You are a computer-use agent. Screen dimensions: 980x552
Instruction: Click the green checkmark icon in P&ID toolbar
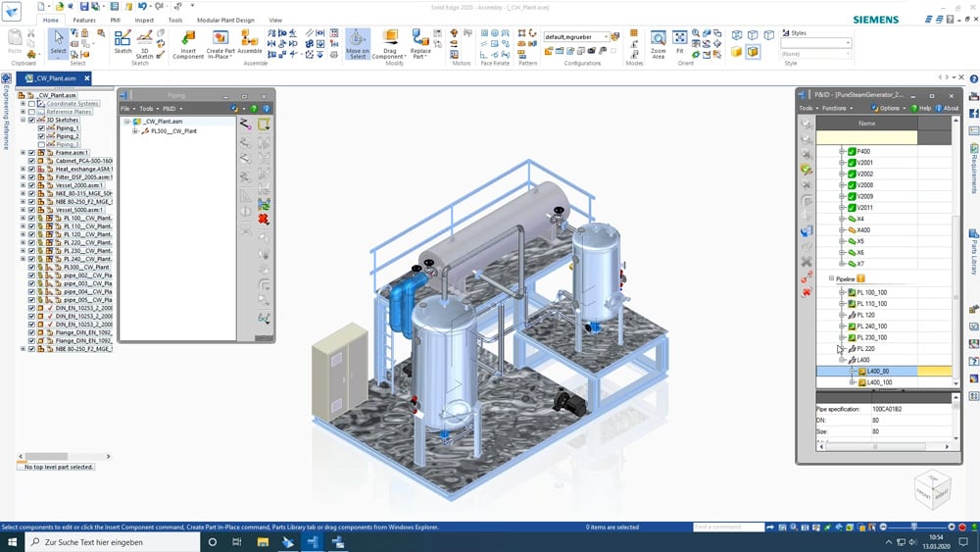tap(807, 170)
